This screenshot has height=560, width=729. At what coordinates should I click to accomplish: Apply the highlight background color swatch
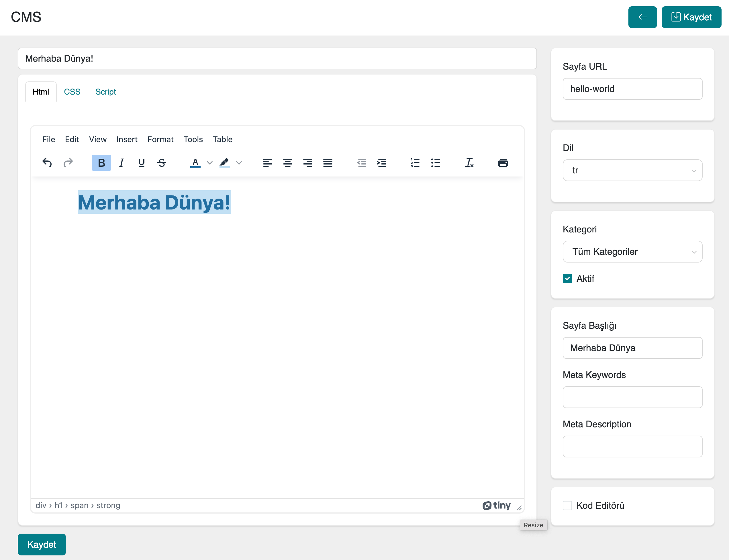click(224, 163)
